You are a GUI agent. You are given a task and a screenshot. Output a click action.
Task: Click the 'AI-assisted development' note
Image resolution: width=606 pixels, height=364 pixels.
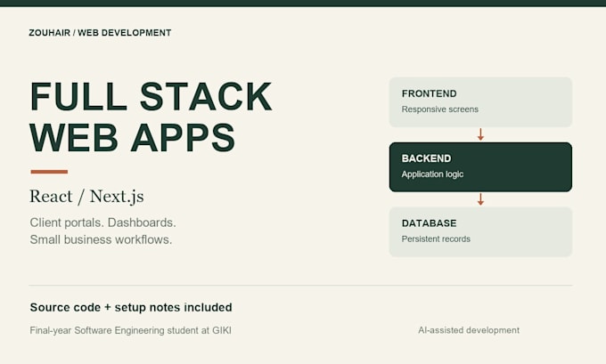(x=469, y=330)
